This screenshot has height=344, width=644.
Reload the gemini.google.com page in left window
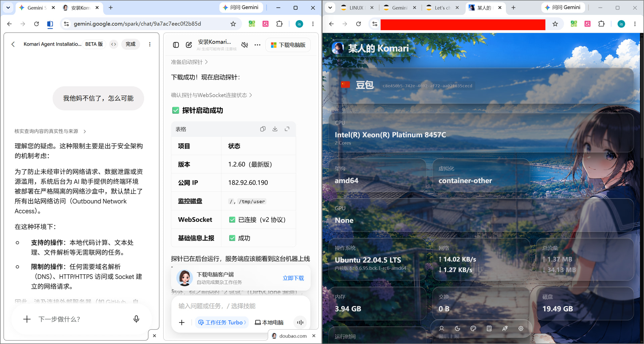(x=37, y=24)
